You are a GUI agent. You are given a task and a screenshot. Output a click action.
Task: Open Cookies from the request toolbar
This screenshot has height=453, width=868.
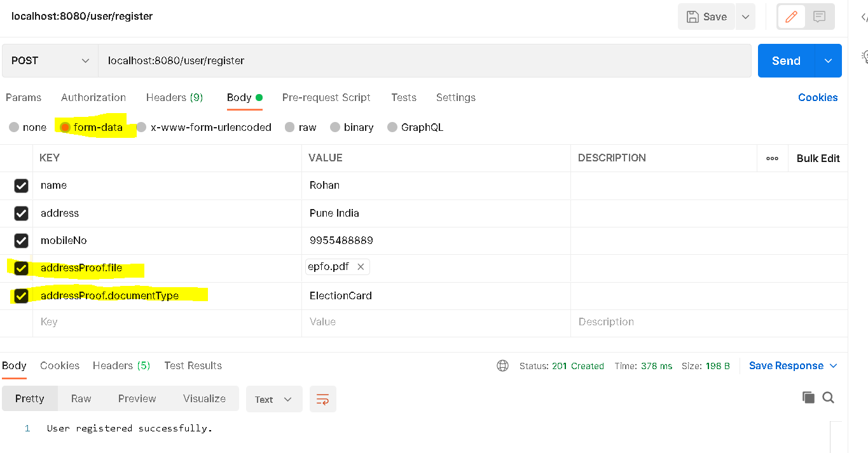coord(818,97)
